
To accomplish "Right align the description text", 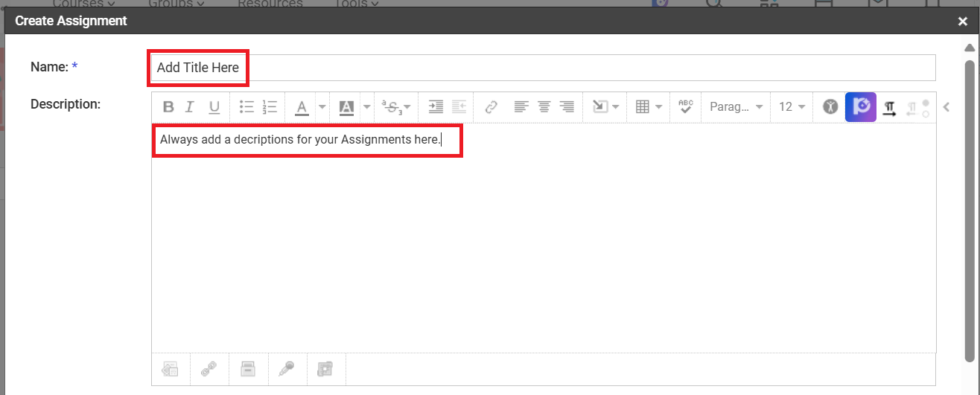I will point(567,107).
